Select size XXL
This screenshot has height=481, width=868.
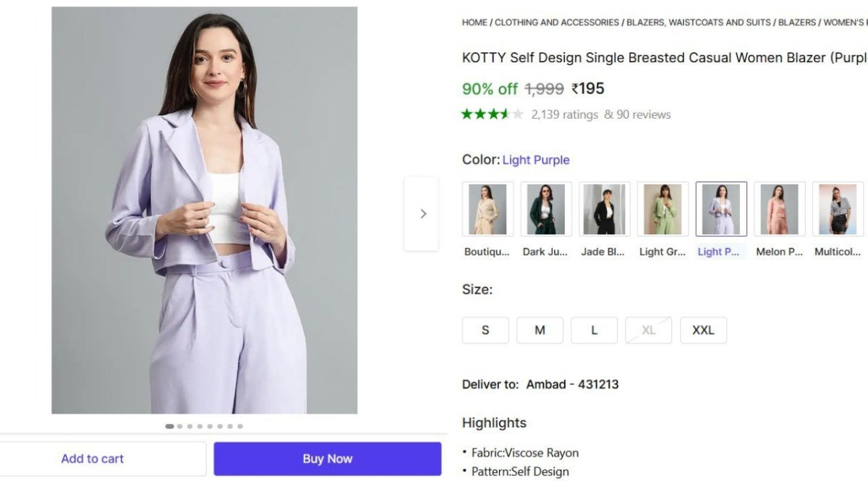point(703,330)
